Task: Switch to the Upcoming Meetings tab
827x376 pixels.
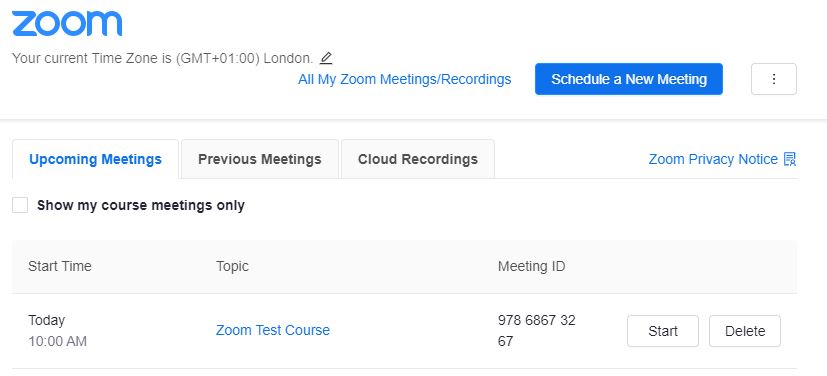Action: (95, 159)
